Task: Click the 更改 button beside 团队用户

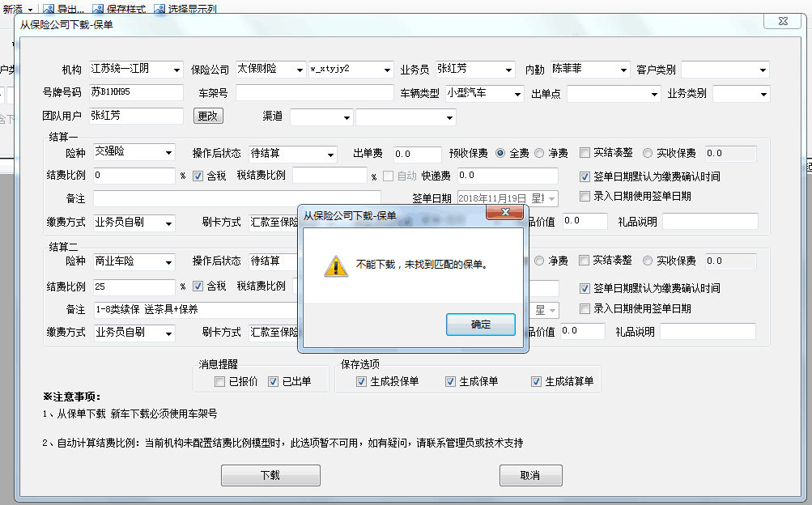Action: (x=208, y=116)
